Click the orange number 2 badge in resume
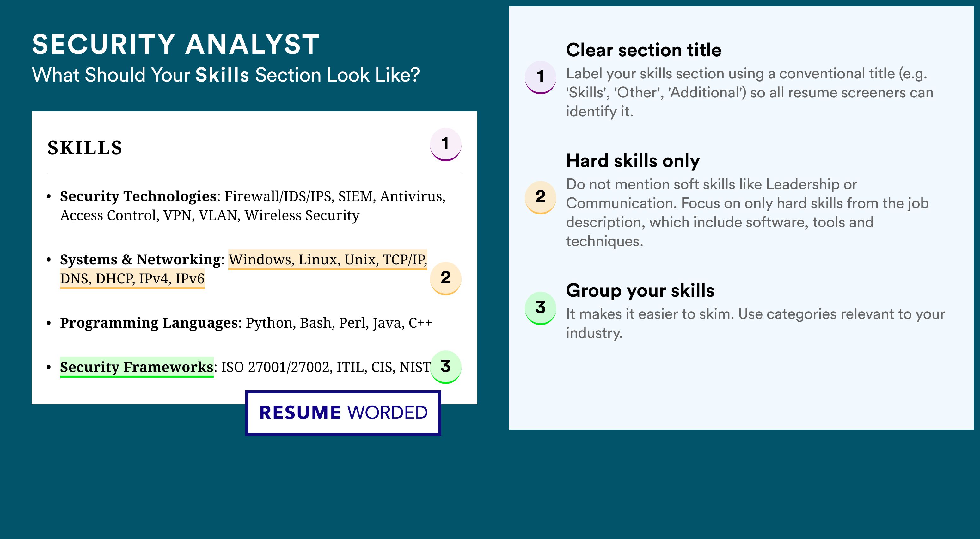 (445, 278)
